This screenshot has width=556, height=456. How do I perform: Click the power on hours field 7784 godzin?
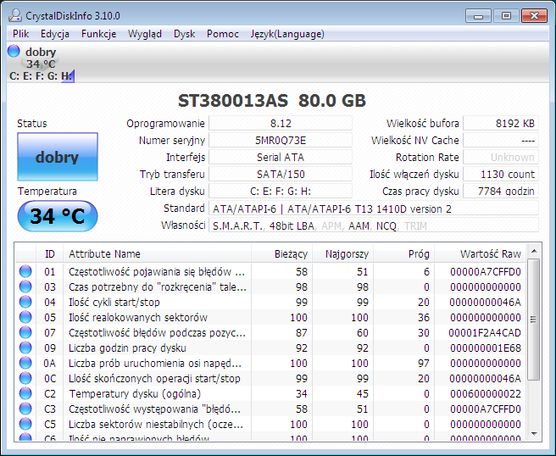coord(501,191)
